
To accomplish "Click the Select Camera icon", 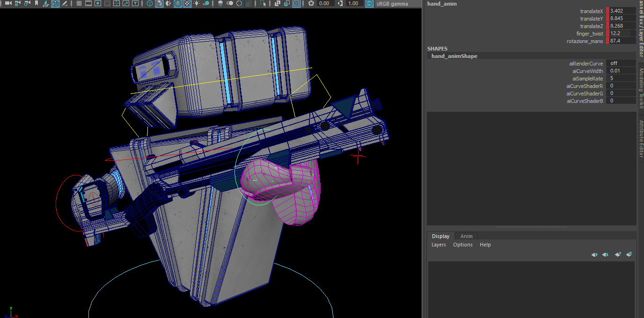I will click(x=8, y=3).
